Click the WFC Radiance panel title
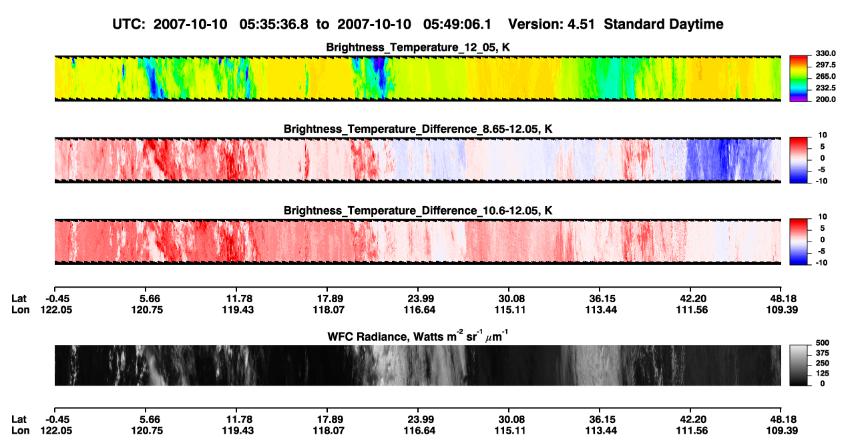This screenshot has width=868, height=445. click(417, 336)
